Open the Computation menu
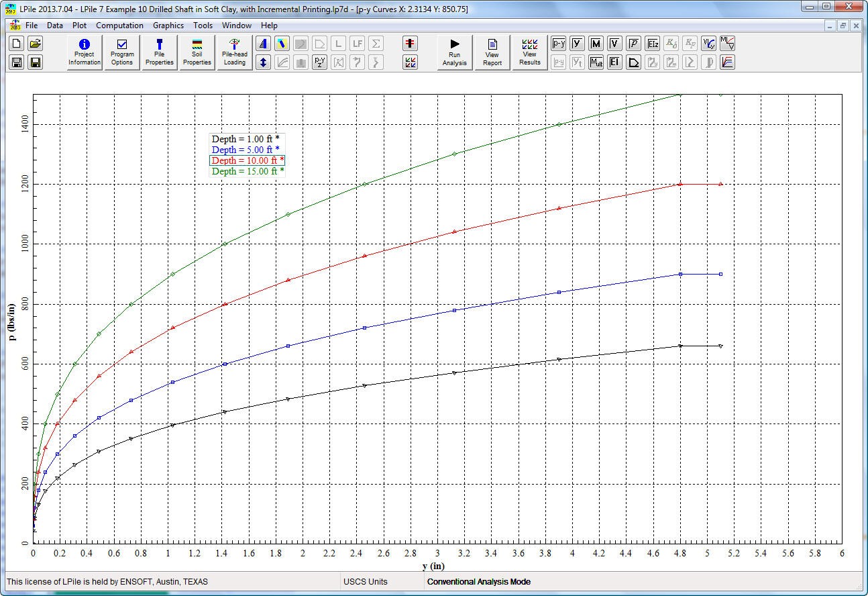The image size is (868, 596). (119, 26)
